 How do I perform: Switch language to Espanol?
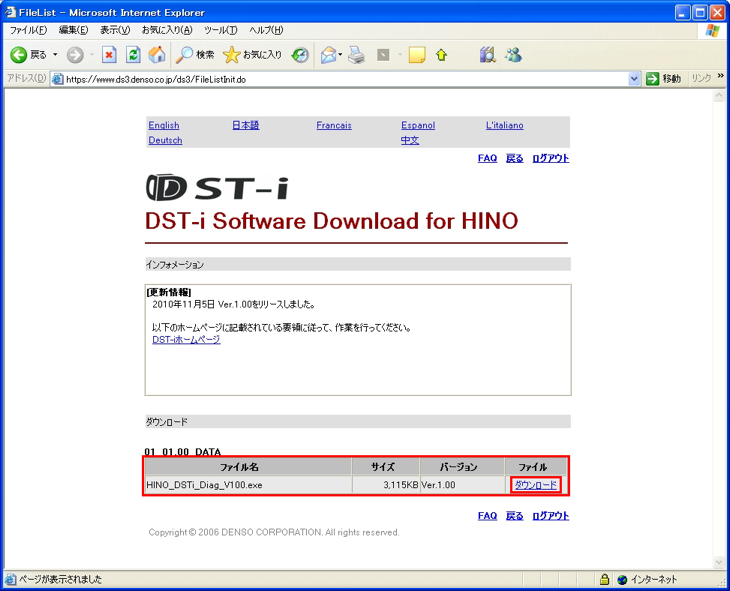point(418,125)
